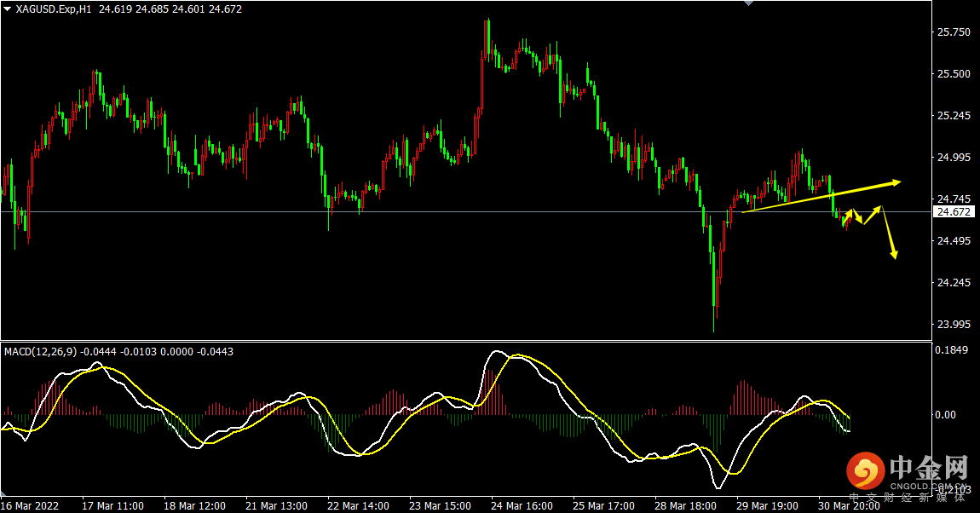Click the 25.245 price scale label
This screenshot has width=980, height=513.
tap(954, 116)
